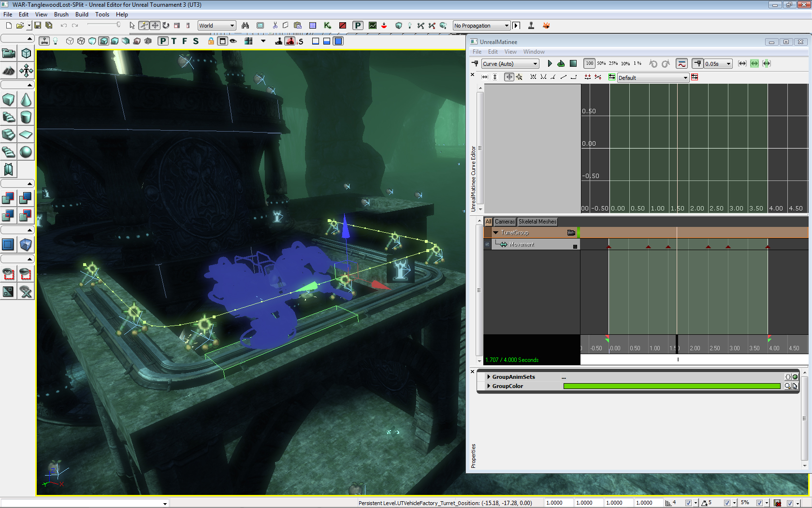This screenshot has height=508, width=812.
Task: Set playback speed to 25%
Action: tap(613, 63)
